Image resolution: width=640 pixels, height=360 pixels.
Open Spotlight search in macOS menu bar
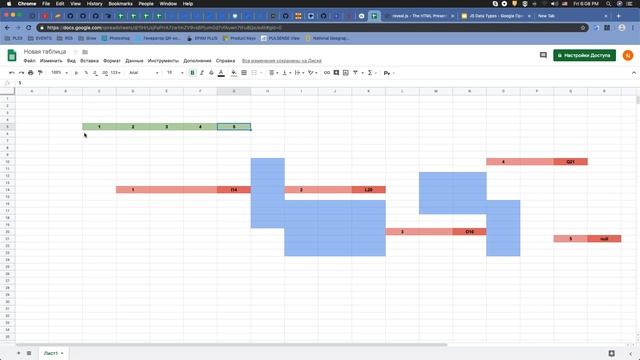click(x=608, y=4)
